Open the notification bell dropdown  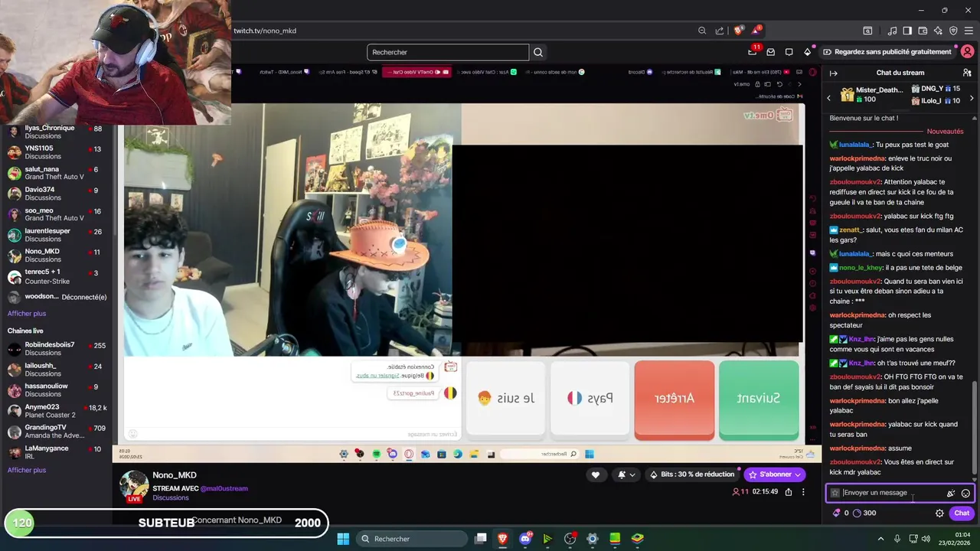[x=626, y=474]
